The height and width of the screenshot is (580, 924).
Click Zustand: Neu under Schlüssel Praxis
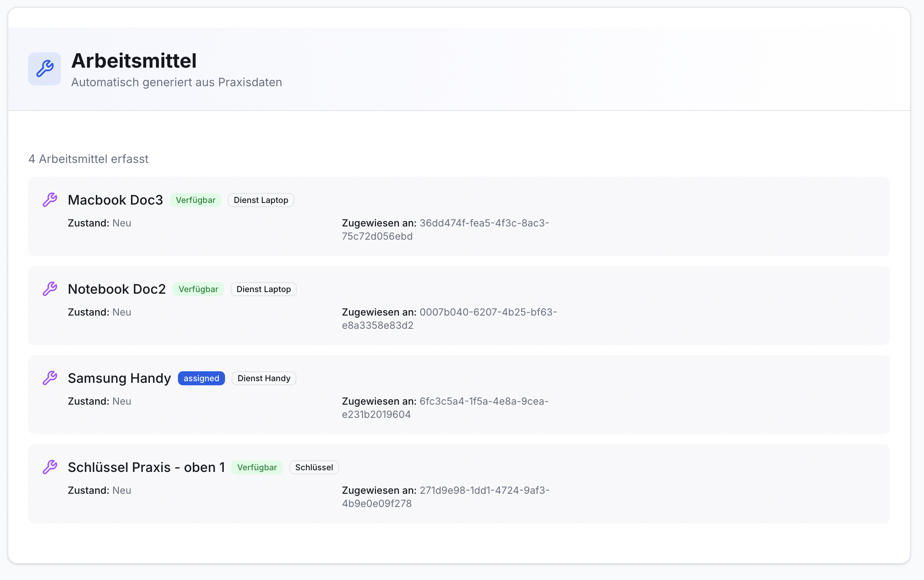[x=100, y=490]
